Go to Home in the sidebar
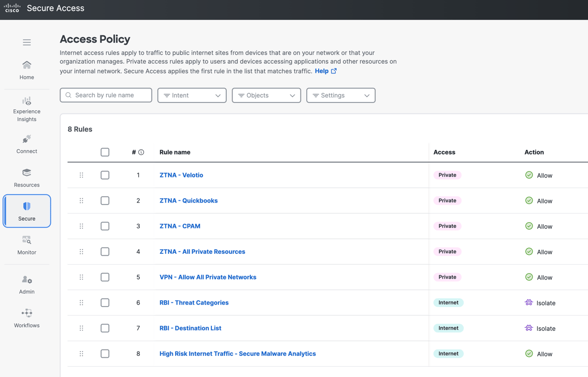Viewport: 588px width, 377px height. point(26,70)
